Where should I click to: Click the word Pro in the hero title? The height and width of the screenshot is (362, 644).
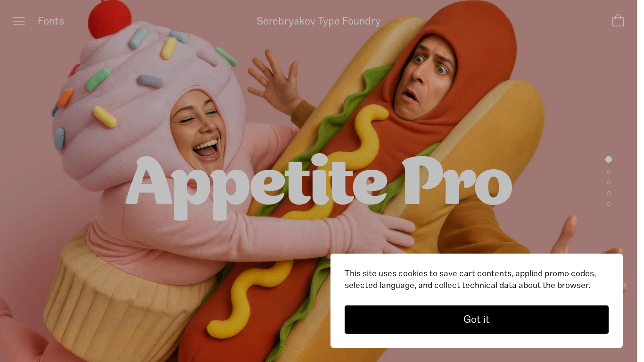457,181
